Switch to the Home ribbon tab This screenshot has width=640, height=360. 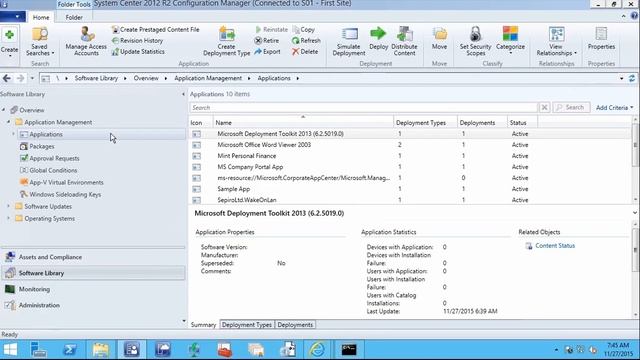coord(41,17)
